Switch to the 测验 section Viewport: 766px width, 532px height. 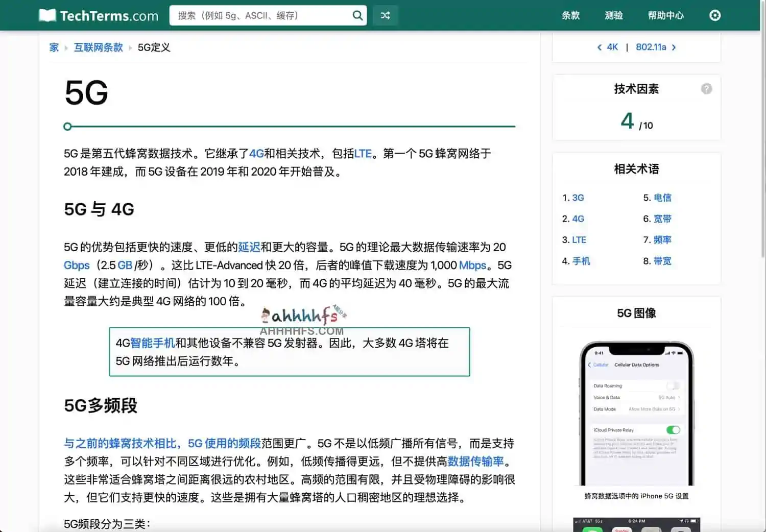(614, 15)
